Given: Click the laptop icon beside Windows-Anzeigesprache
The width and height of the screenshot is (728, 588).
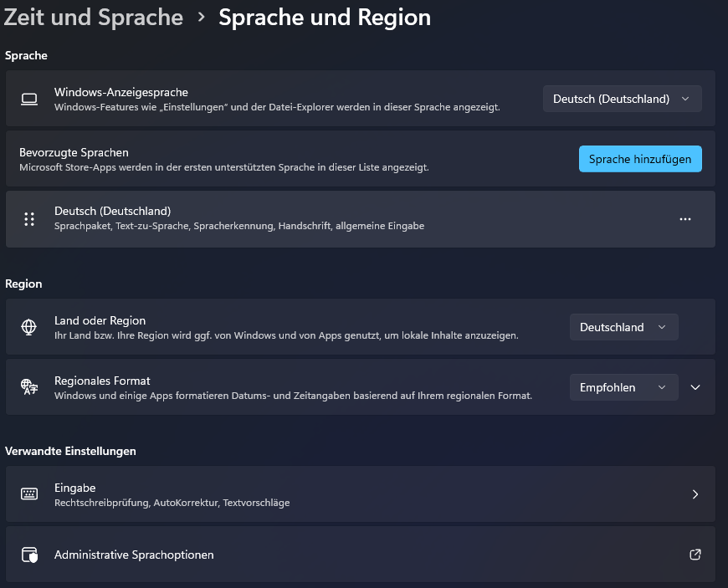Looking at the screenshot, I should pyautogui.click(x=29, y=99).
